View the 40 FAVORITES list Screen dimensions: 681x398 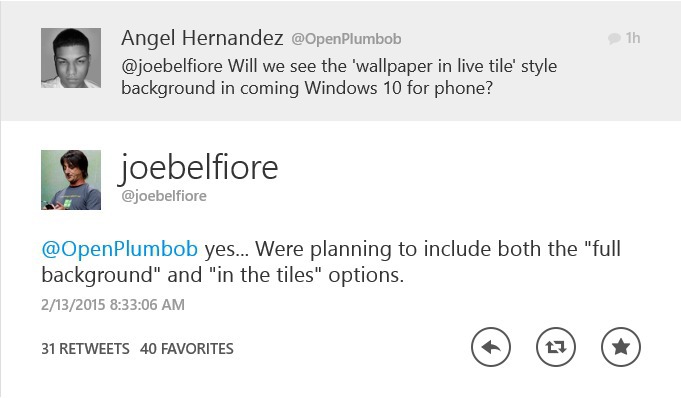(187, 348)
